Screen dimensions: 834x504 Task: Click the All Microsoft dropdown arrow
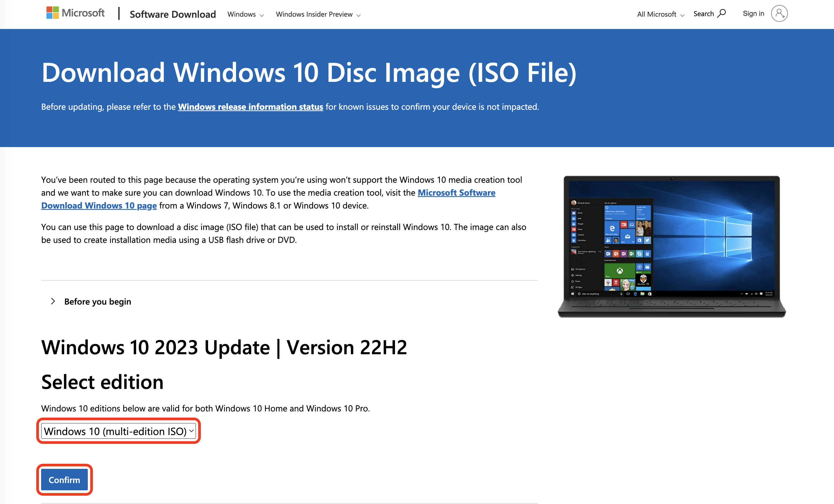(x=682, y=15)
